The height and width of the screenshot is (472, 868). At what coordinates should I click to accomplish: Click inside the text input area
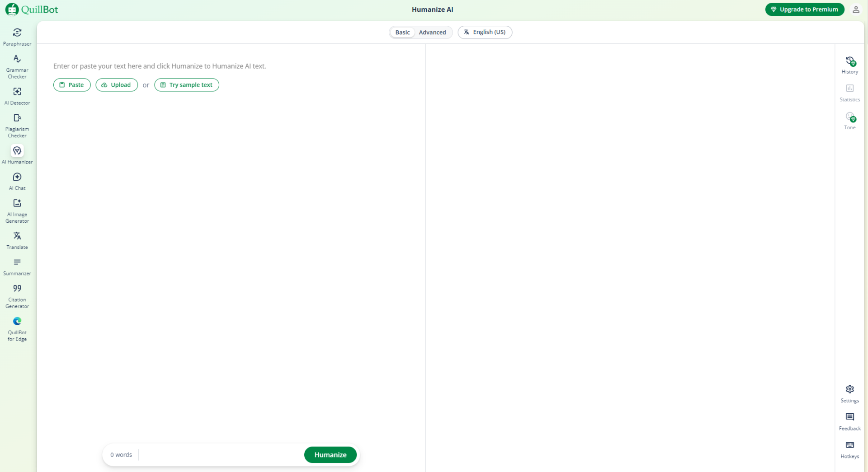[x=231, y=226]
